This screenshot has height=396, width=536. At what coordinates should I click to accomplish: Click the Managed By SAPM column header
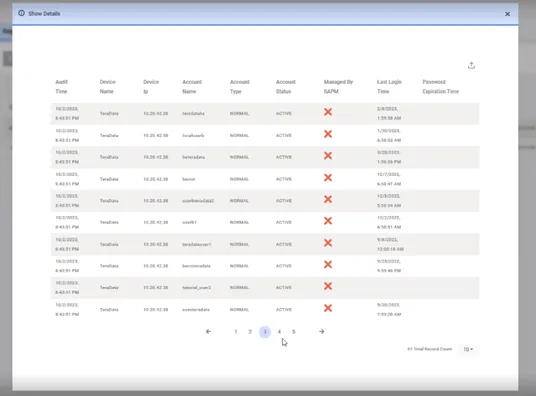pos(338,87)
